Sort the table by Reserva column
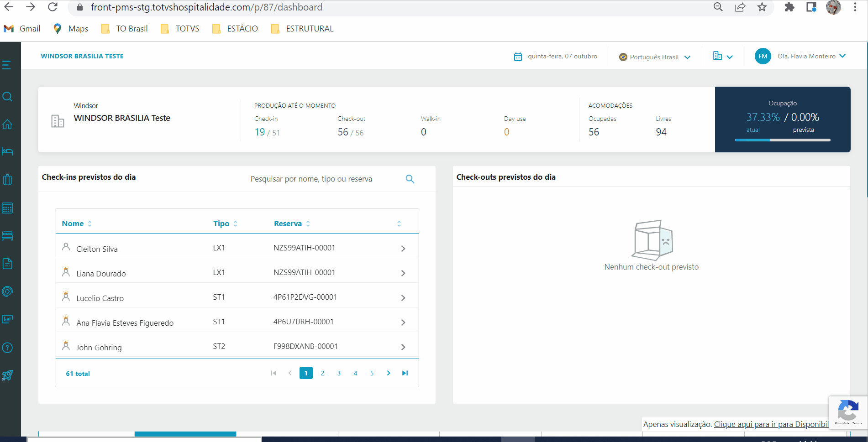 click(x=292, y=224)
